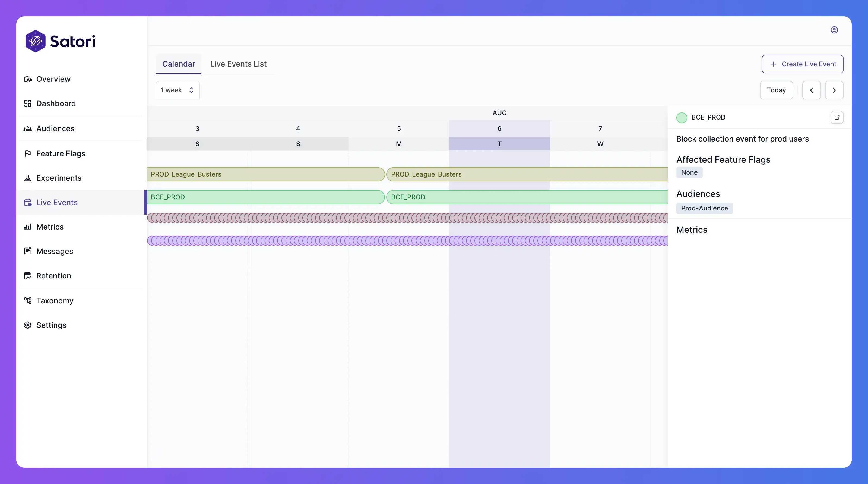Switch to the Live Events List tab
Image resolution: width=868 pixels, height=484 pixels.
click(x=238, y=64)
